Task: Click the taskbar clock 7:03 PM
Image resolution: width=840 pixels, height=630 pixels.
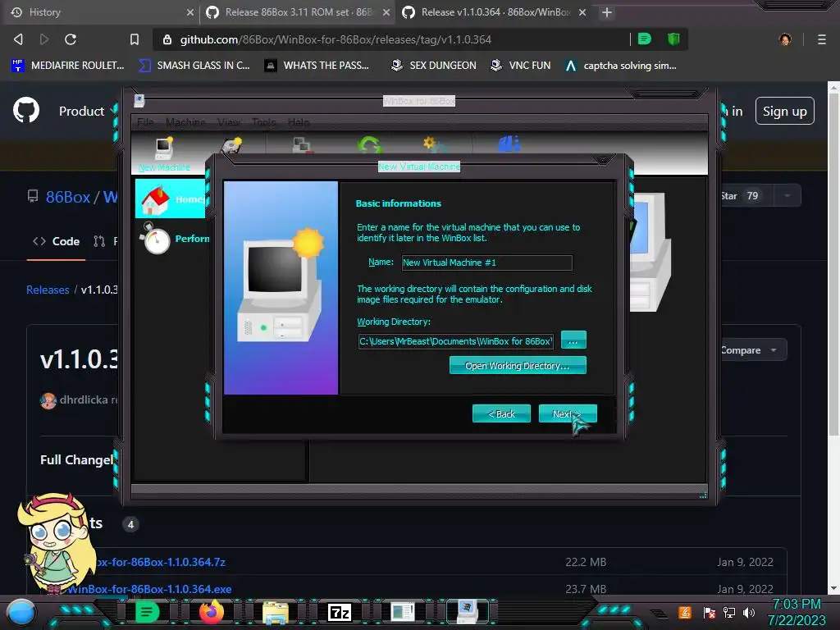Action: [797, 605]
